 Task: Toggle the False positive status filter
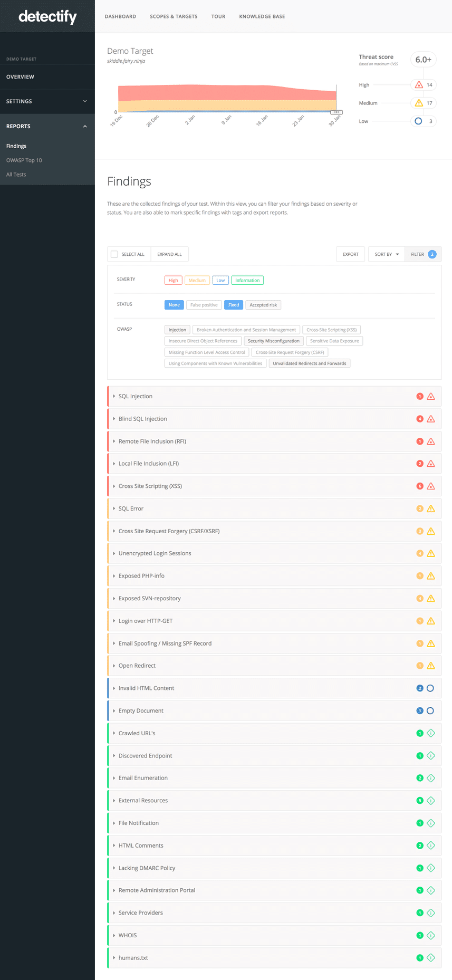pos(204,305)
